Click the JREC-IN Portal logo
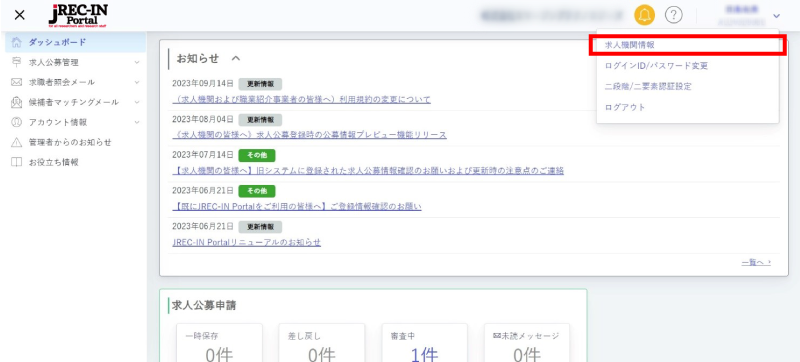This screenshot has height=362, width=800. tap(78, 15)
